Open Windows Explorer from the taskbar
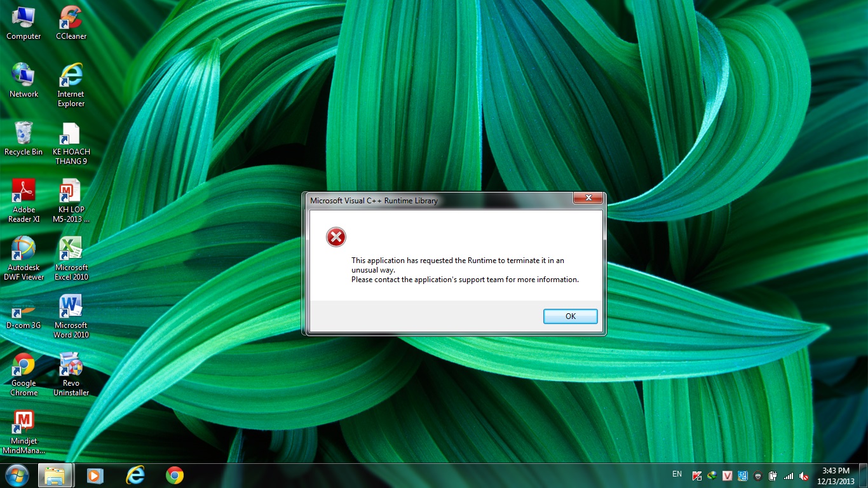 (x=55, y=475)
